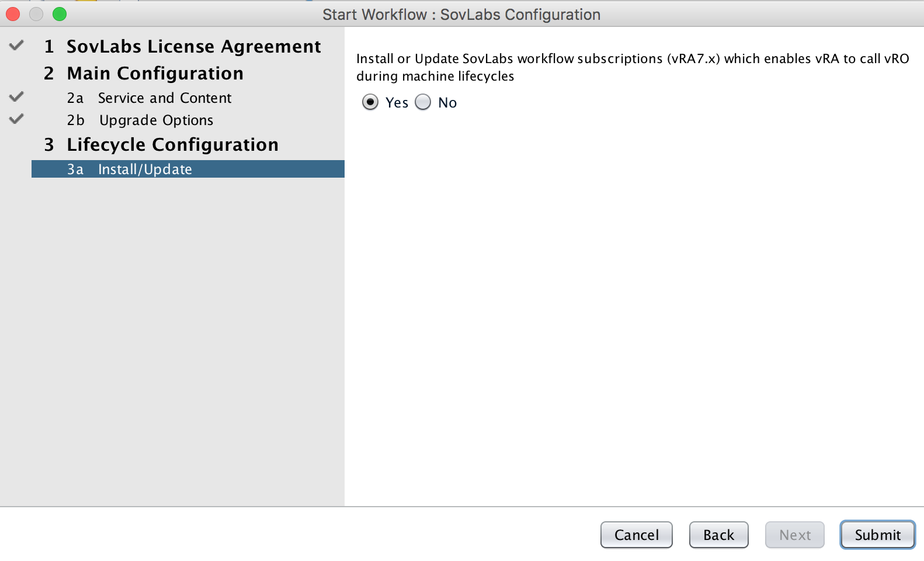Click the Submit button

pyautogui.click(x=877, y=535)
